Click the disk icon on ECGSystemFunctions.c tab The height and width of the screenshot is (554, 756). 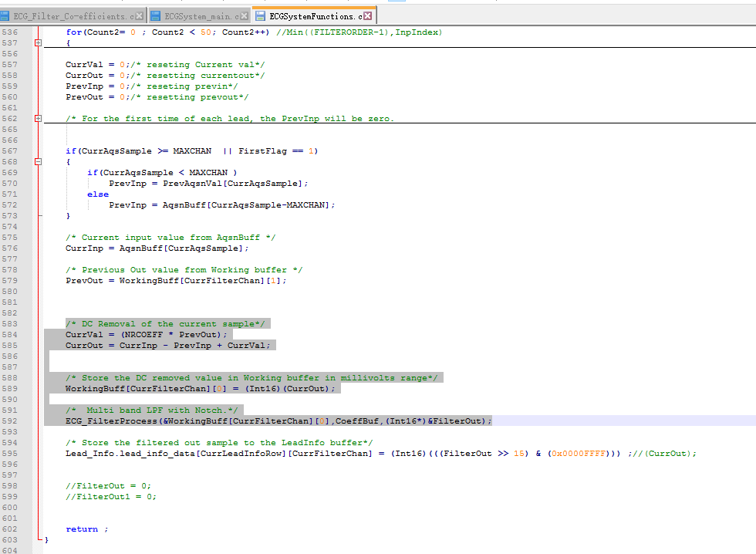261,16
